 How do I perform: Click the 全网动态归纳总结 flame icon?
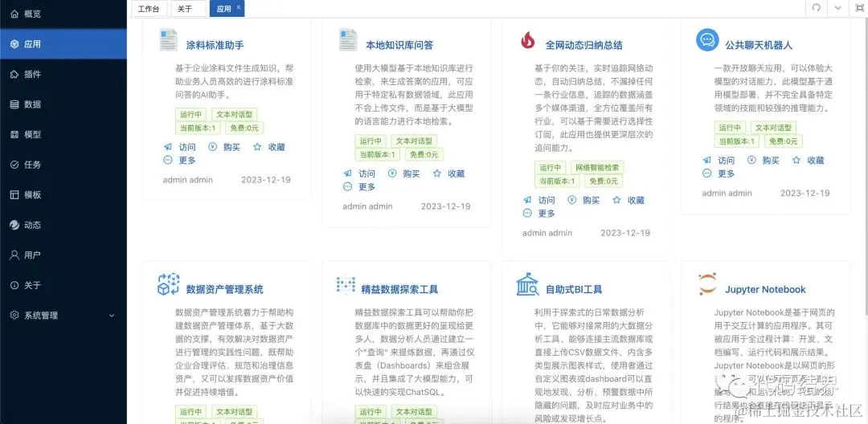click(x=527, y=40)
